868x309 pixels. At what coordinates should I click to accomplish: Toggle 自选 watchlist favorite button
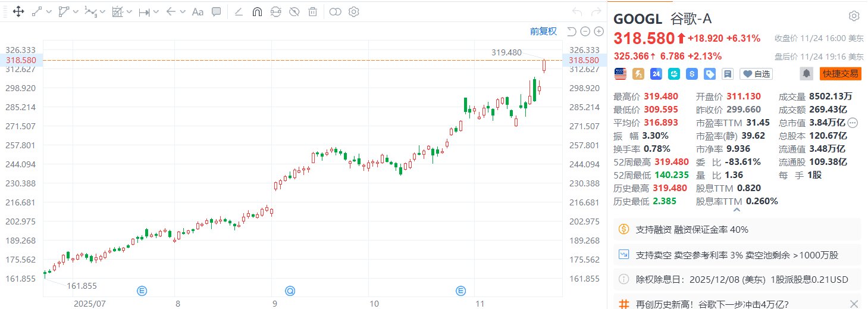click(x=756, y=74)
